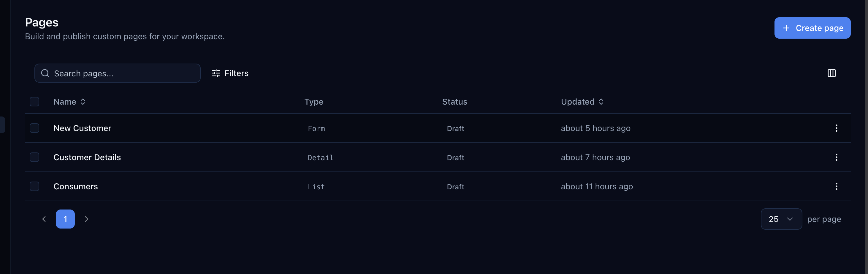The width and height of the screenshot is (868, 274).
Task: Open the New Customer form page
Action: [x=82, y=128]
